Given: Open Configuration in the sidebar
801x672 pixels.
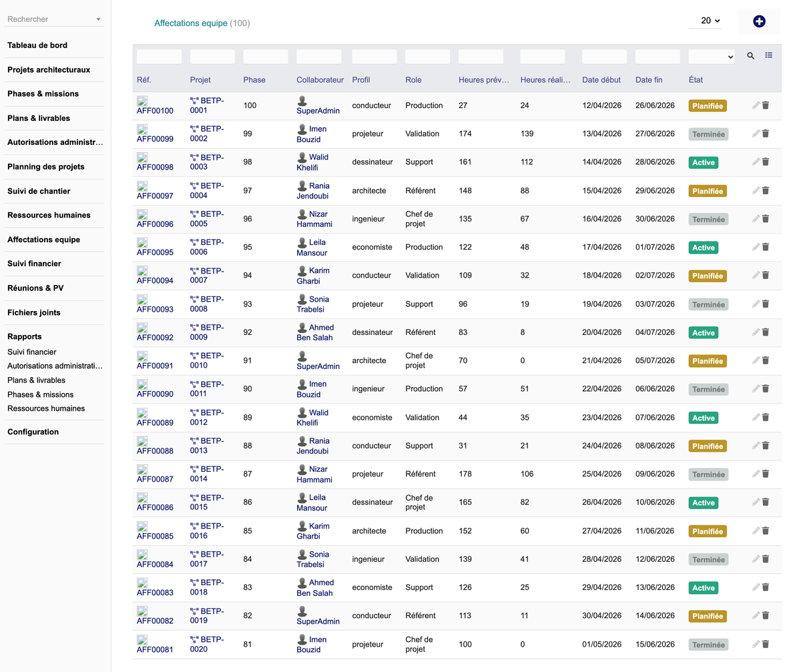Looking at the screenshot, I should tap(33, 432).
